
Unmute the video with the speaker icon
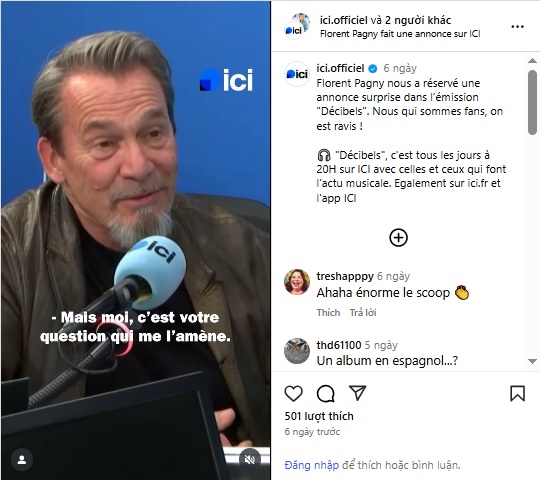click(250, 459)
